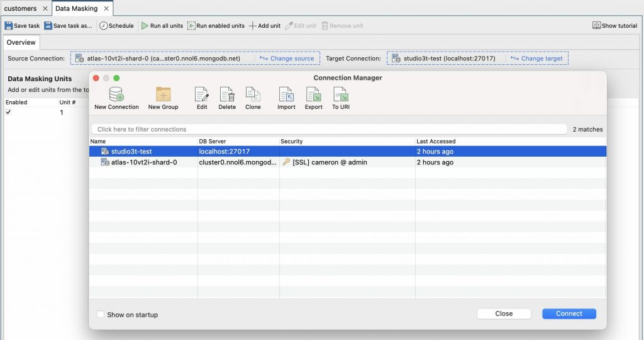
Task: Click Change target link
Action: pos(536,59)
